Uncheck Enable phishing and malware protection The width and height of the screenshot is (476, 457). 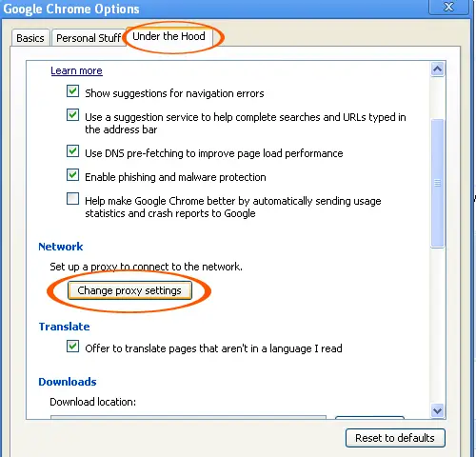(73, 175)
